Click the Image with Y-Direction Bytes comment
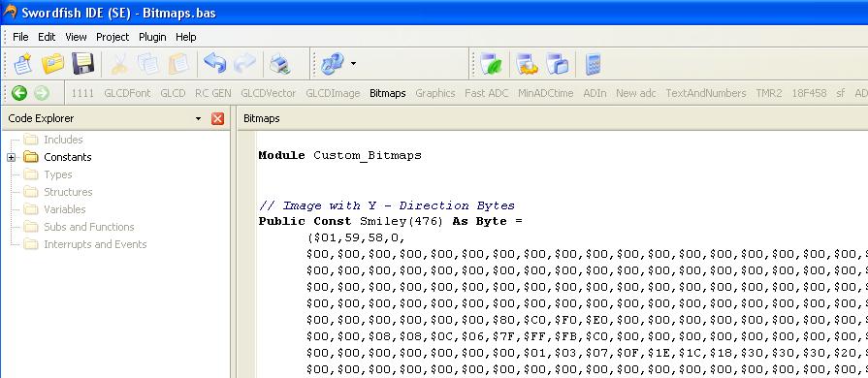Image resolution: width=868 pixels, height=378 pixels. tap(387, 205)
